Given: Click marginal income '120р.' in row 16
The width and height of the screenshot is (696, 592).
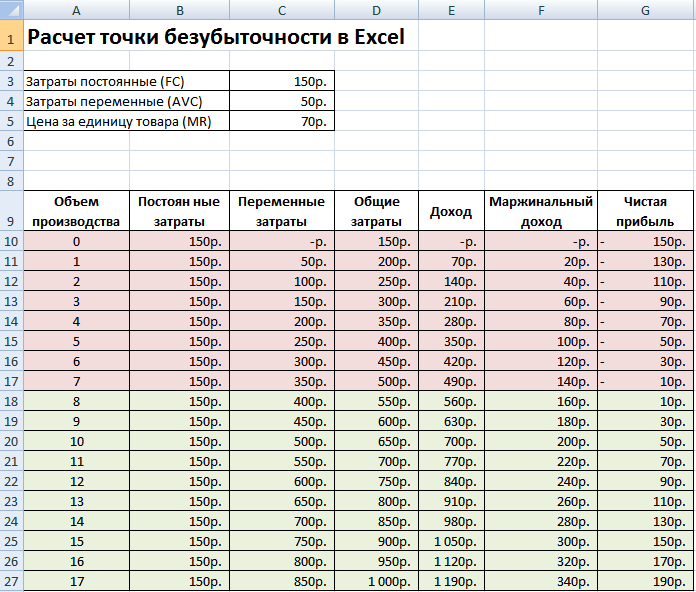Looking at the screenshot, I should 541,361.
